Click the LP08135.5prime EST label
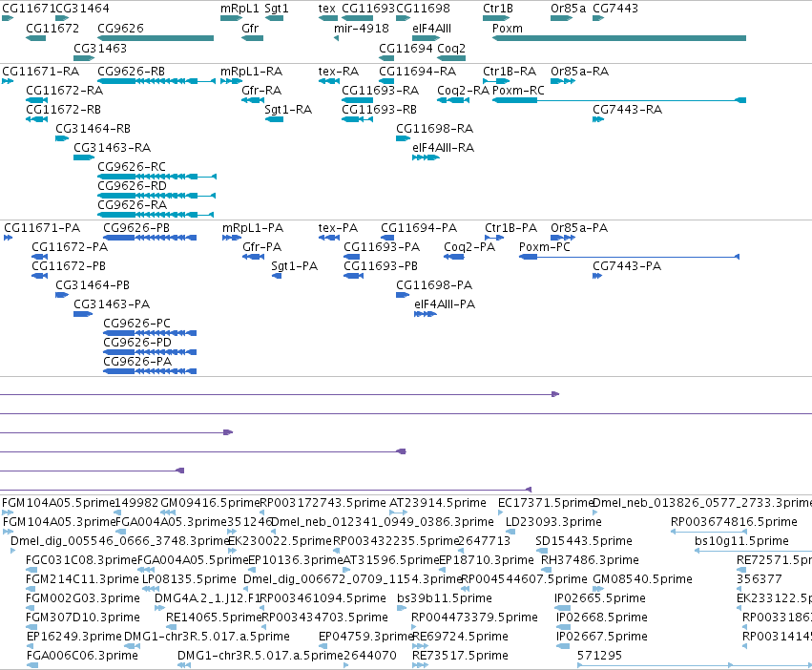 (189, 578)
